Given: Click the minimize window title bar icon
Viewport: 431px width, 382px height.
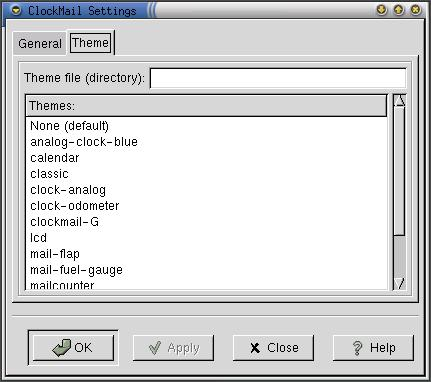Looking at the screenshot, I should tap(382, 10).
